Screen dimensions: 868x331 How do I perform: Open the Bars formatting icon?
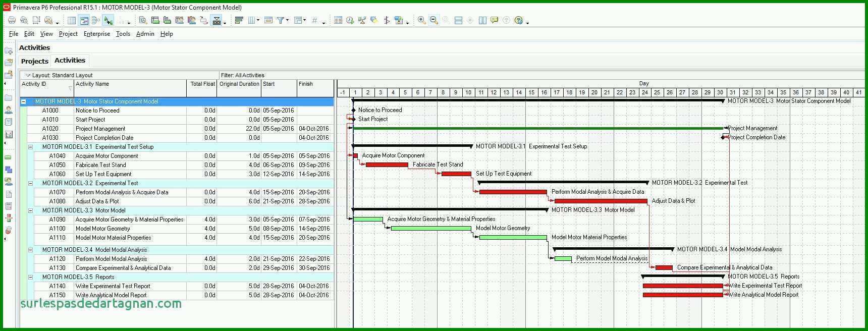[239, 20]
